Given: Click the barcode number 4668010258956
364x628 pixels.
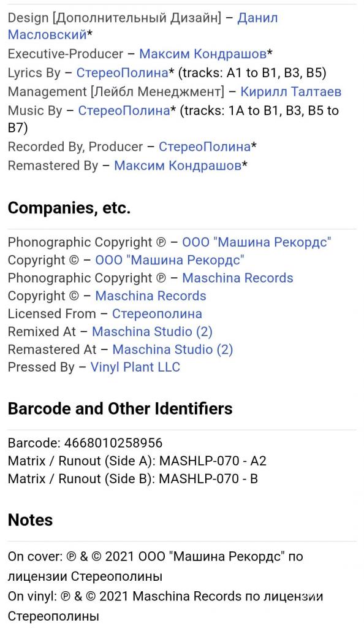Looking at the screenshot, I should pyautogui.click(x=113, y=443).
